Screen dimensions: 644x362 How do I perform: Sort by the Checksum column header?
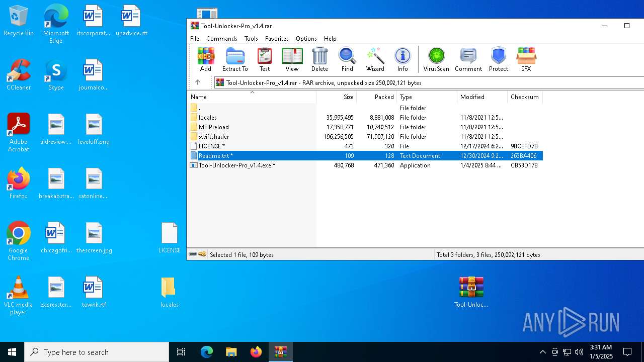pos(525,97)
